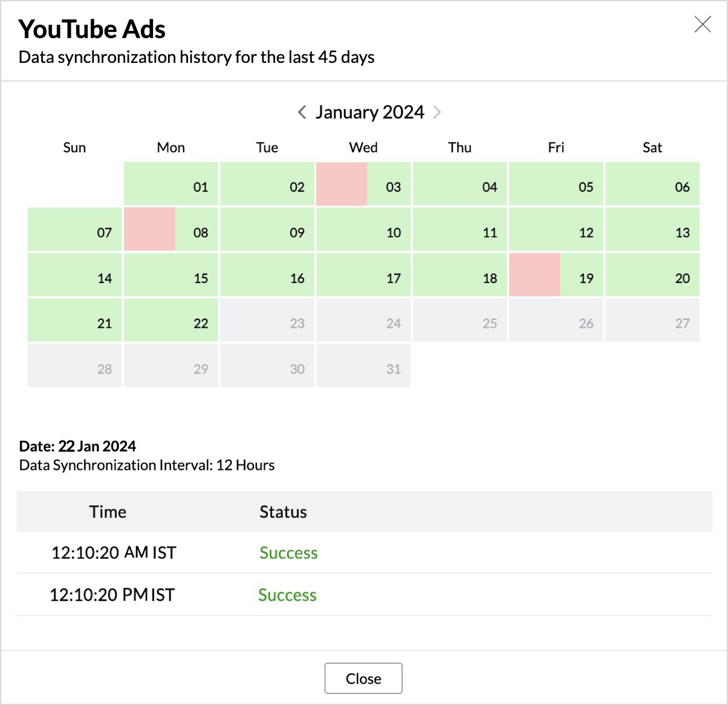
Task: Select January 15 in the calendar
Action: (x=171, y=275)
